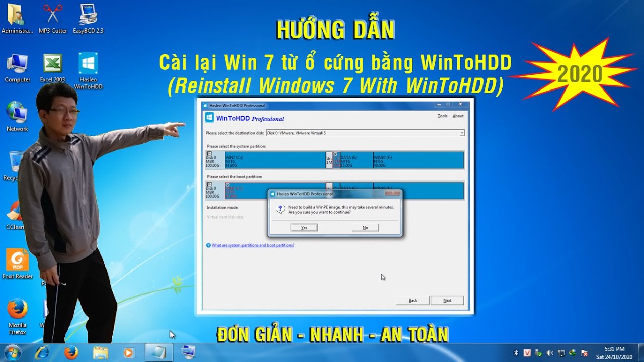The width and height of the screenshot is (644, 362).
Task: Open Windows Explorer from the taskbar
Action: coord(101,352)
